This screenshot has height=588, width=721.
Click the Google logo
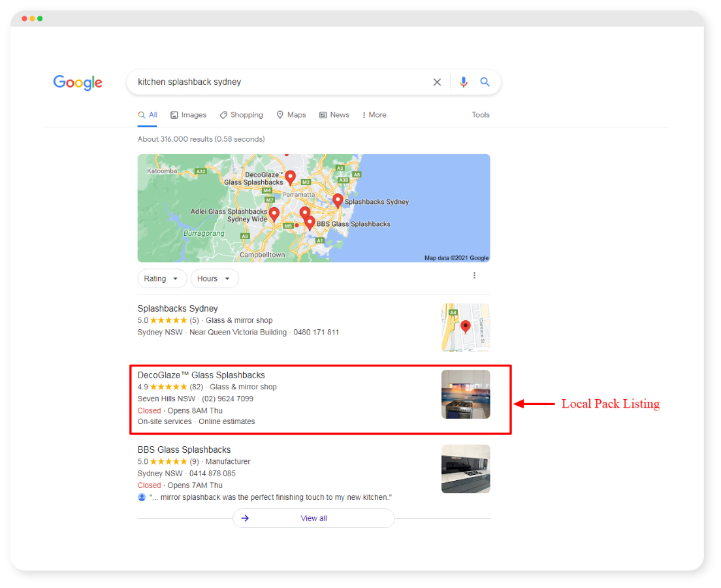pyautogui.click(x=78, y=82)
